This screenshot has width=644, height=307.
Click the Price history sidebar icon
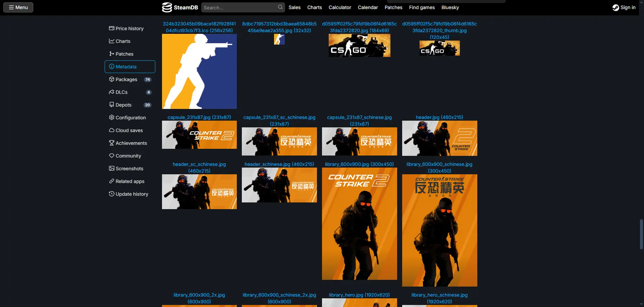(111, 28)
